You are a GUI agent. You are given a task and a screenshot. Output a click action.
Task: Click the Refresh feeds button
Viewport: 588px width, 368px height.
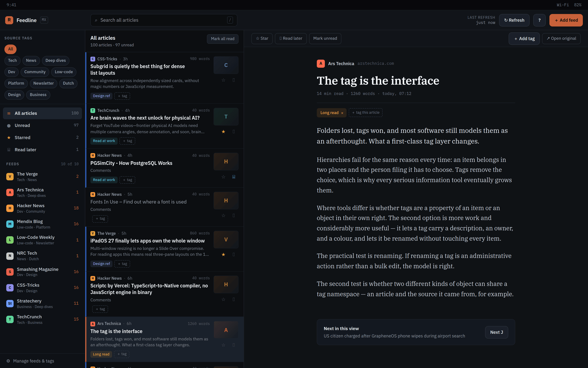[514, 20]
